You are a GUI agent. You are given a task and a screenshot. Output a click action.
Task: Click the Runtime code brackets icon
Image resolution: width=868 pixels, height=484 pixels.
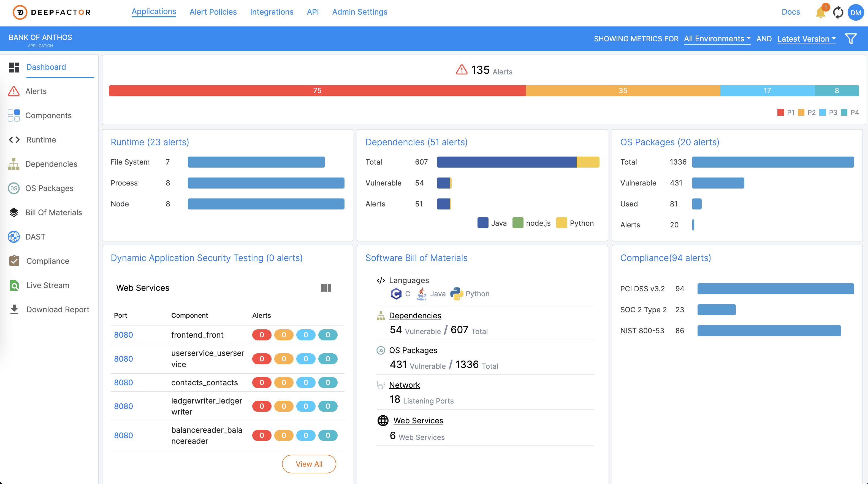(x=14, y=140)
